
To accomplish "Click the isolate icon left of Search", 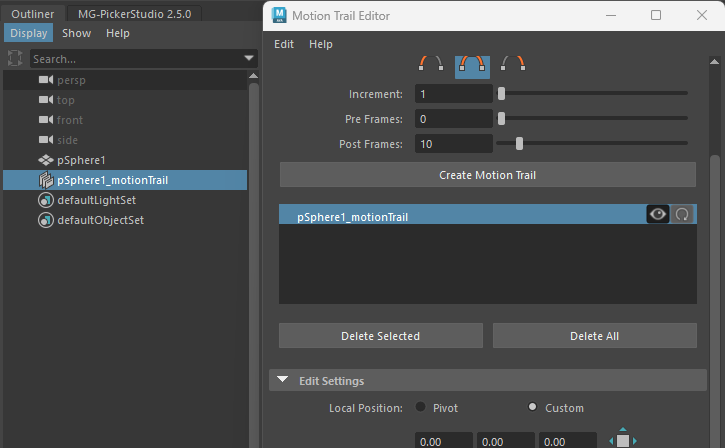I will (x=15, y=59).
